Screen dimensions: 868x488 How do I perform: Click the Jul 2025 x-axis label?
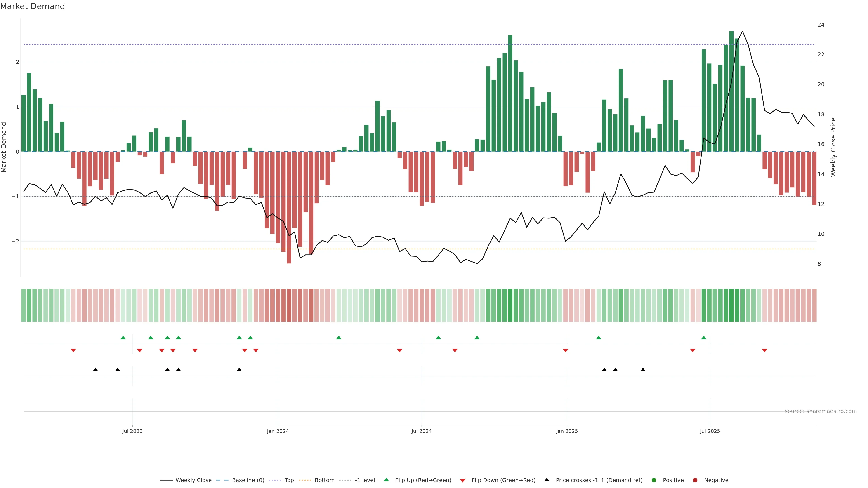[x=710, y=431]
